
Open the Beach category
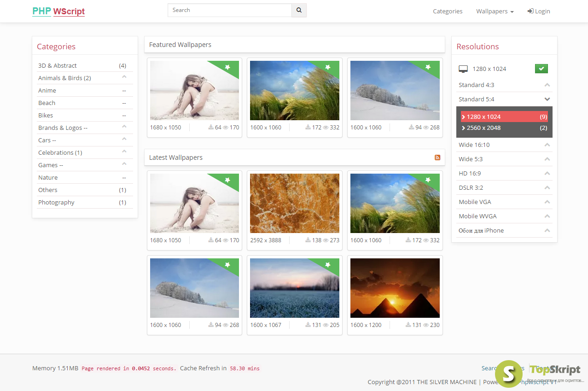click(x=85, y=103)
